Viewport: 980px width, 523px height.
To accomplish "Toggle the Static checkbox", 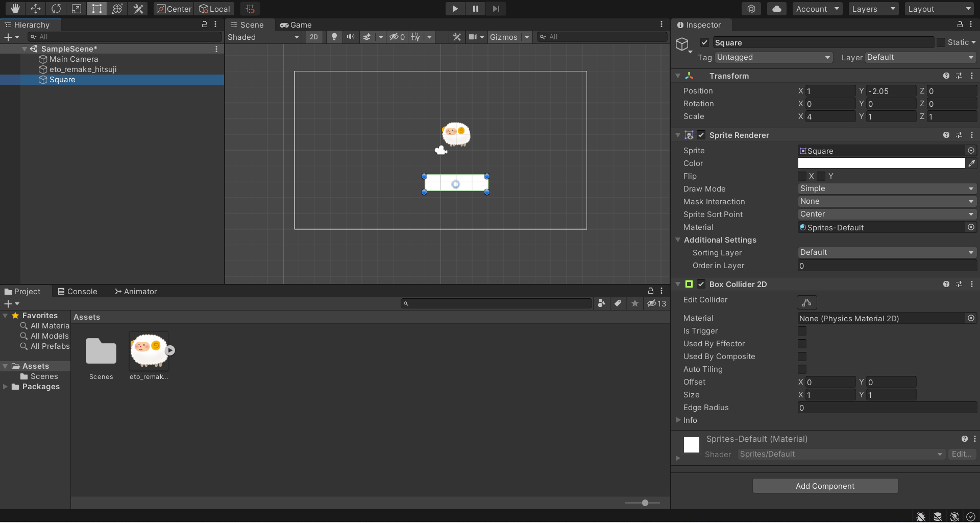I will coord(941,42).
